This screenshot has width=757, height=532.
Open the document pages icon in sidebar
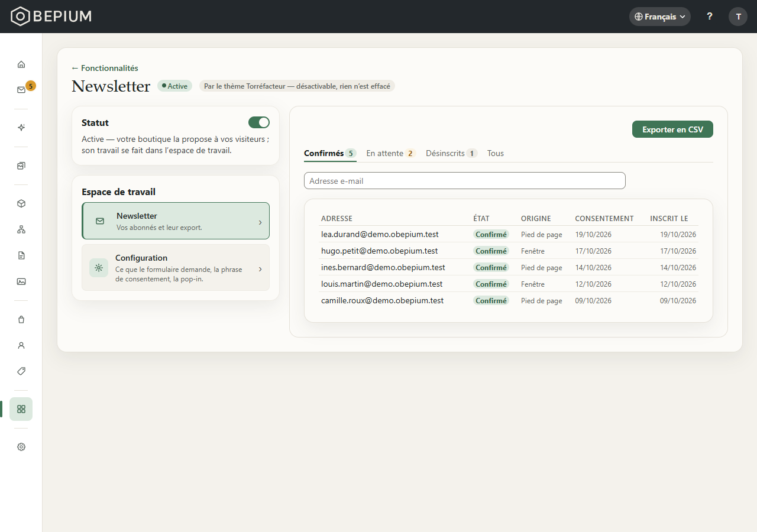(x=21, y=255)
